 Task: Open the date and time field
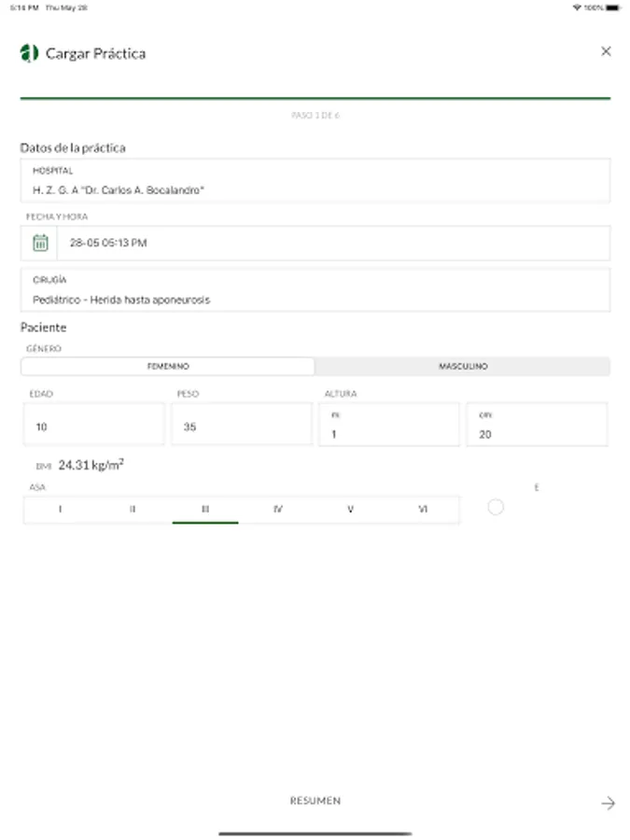333,243
